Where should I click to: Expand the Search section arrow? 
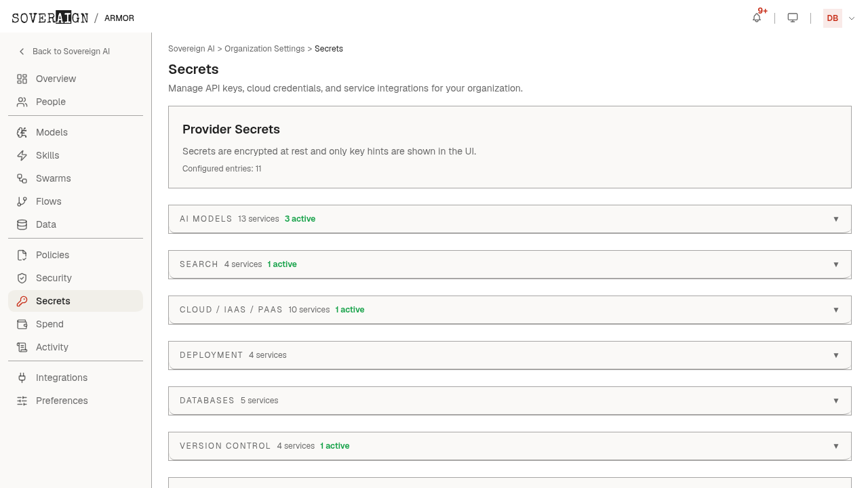click(x=836, y=264)
